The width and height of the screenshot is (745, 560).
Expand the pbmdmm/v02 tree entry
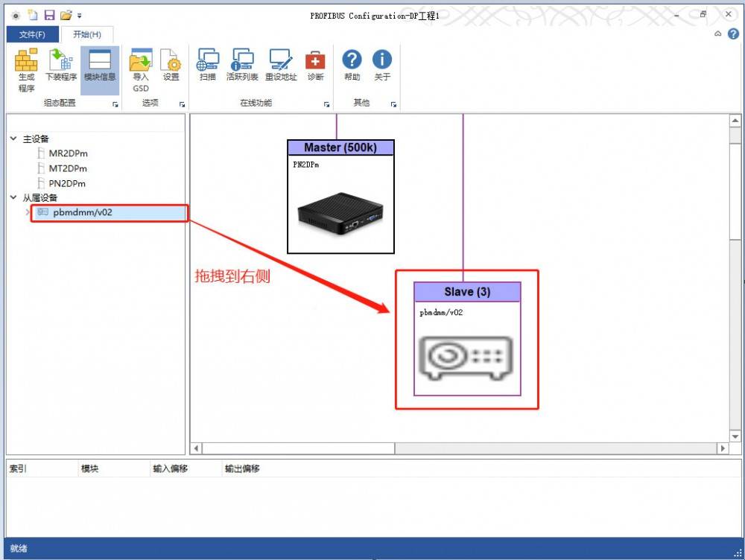(27, 212)
